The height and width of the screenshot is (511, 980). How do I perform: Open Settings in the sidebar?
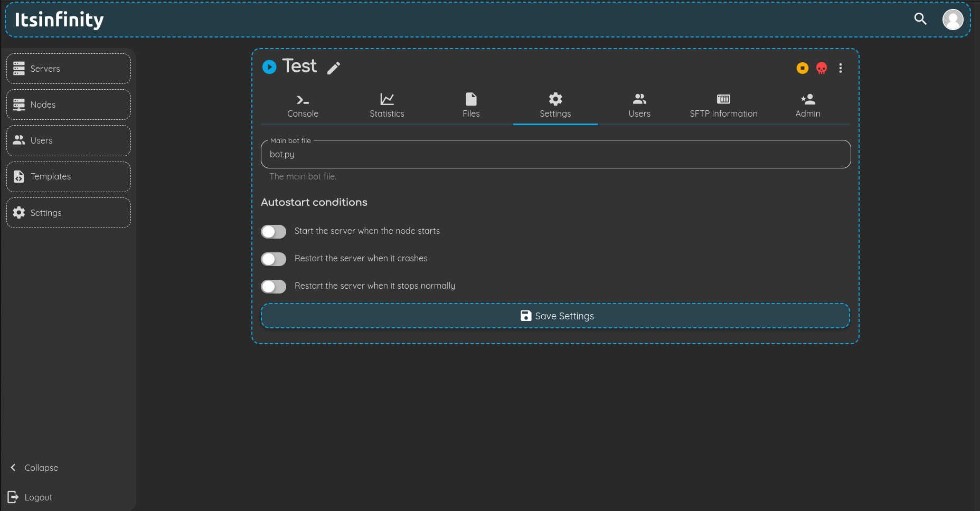[x=69, y=213]
